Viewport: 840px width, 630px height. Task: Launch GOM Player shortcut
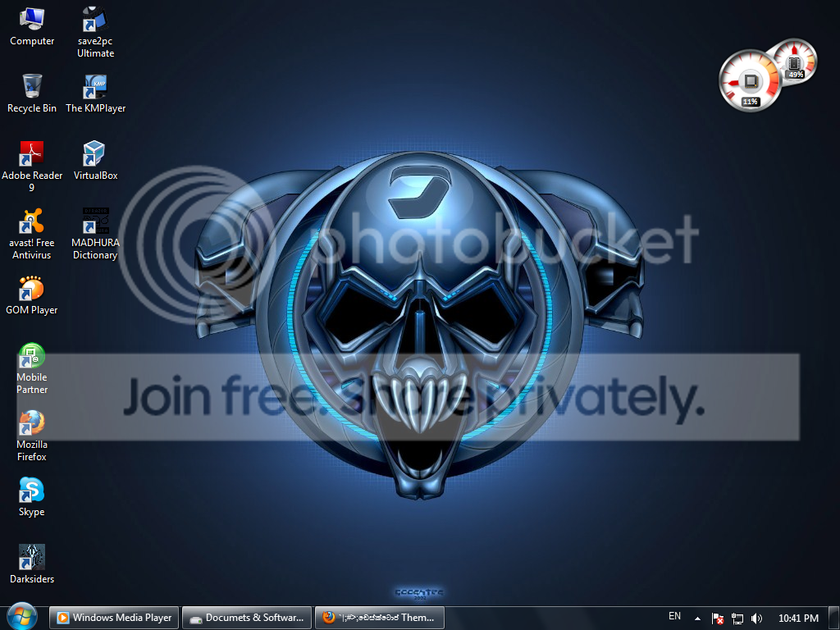click(32, 295)
